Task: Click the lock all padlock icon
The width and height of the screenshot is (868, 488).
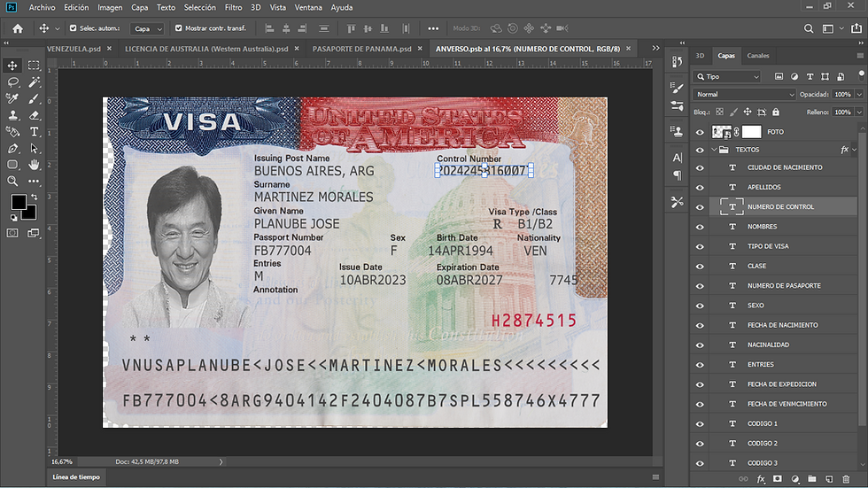Action: [x=776, y=112]
